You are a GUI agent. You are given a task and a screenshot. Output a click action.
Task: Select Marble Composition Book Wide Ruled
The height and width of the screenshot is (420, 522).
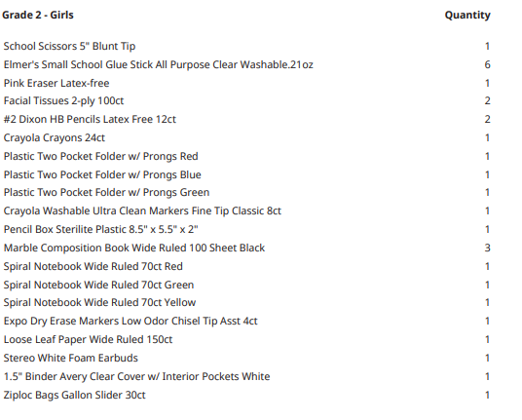[134, 248]
